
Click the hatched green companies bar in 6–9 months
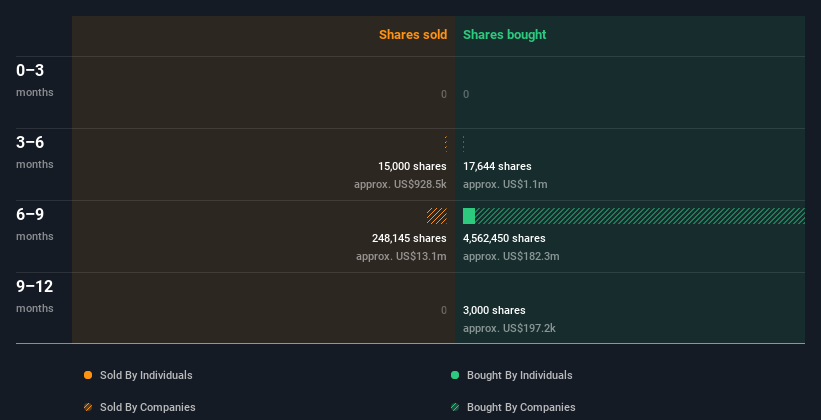click(640, 216)
